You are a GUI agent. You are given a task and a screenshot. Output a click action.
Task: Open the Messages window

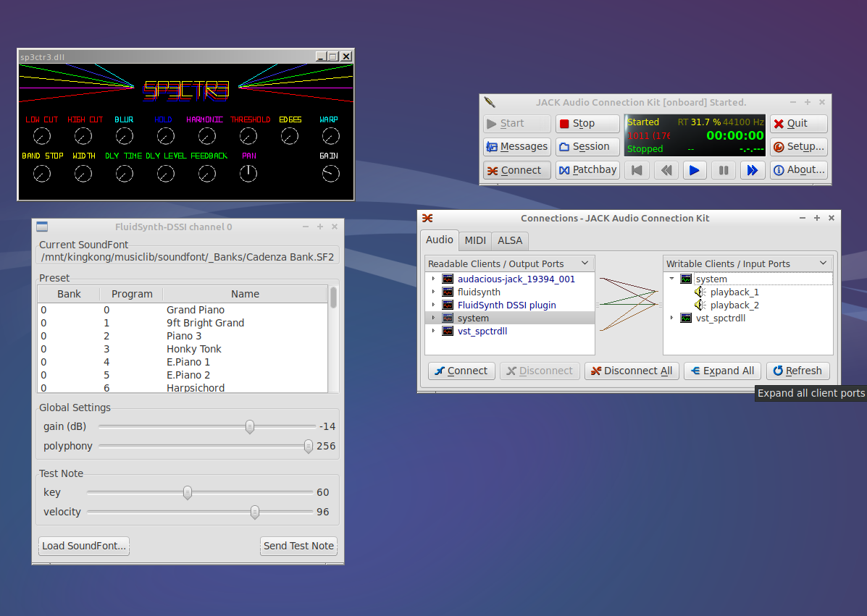click(x=517, y=146)
